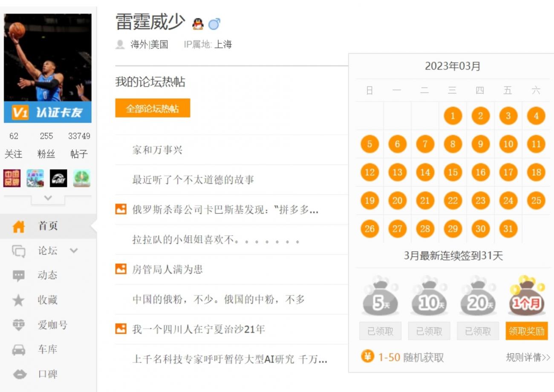Open 口碑 in the sidebar
554x392 pixels.
pyautogui.click(x=48, y=374)
